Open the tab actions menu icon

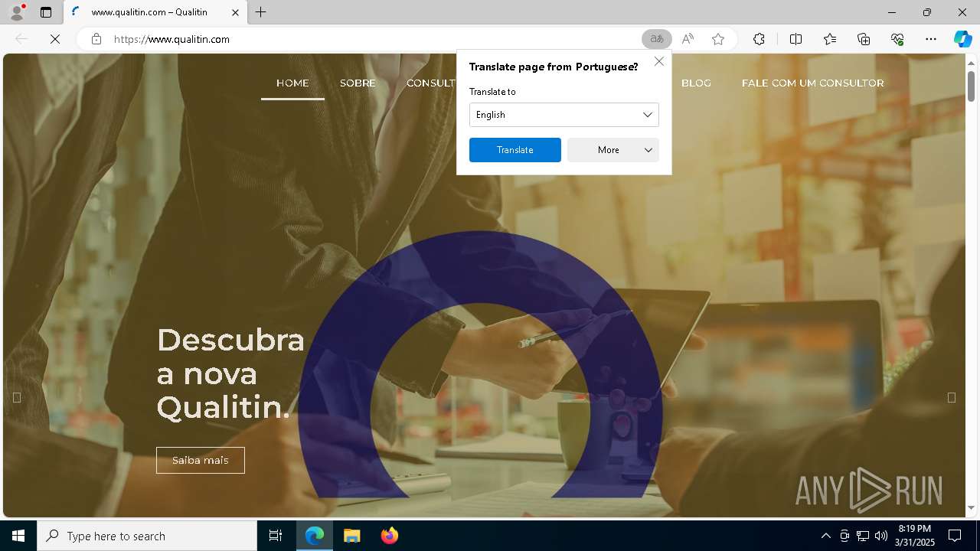46,12
